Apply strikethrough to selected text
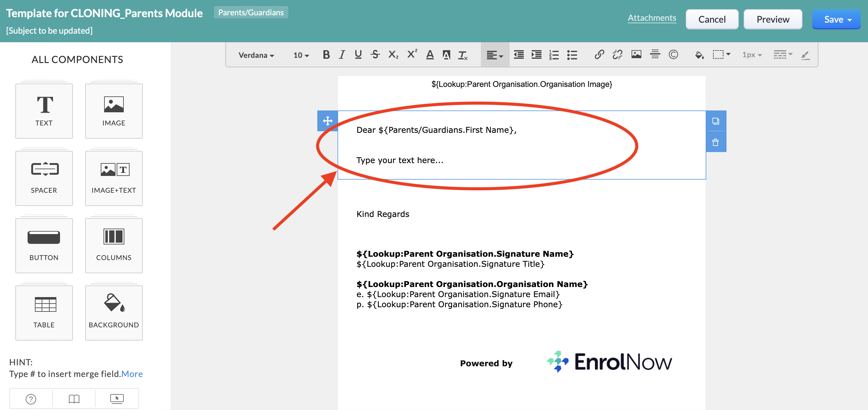868x410 pixels. point(375,54)
